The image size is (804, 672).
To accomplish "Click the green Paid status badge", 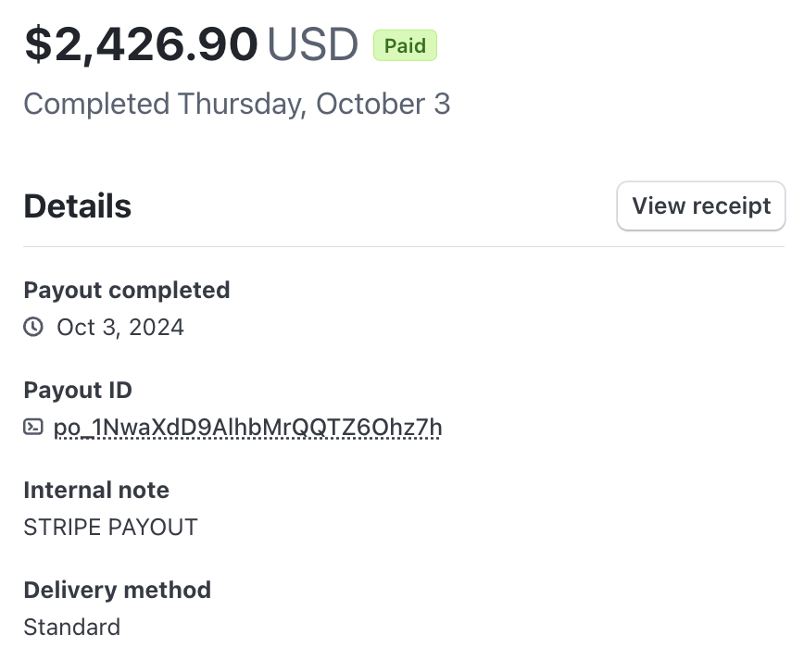I will tap(405, 45).
